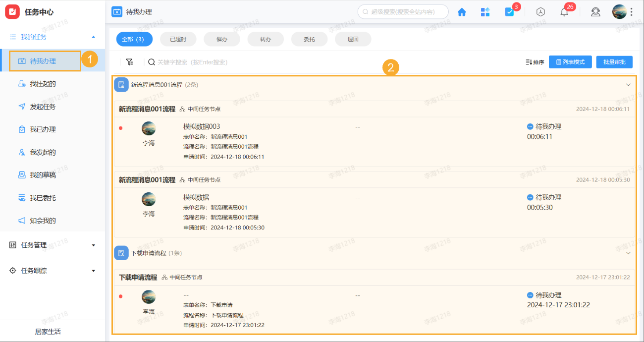Click the 批量审批 button
The width and height of the screenshot is (644, 342).
pos(614,61)
